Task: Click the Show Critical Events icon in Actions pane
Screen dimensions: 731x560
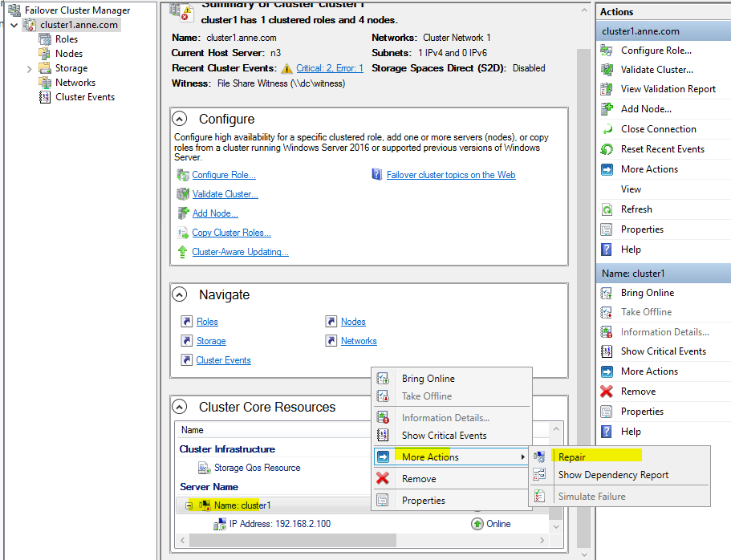Action: pos(607,351)
